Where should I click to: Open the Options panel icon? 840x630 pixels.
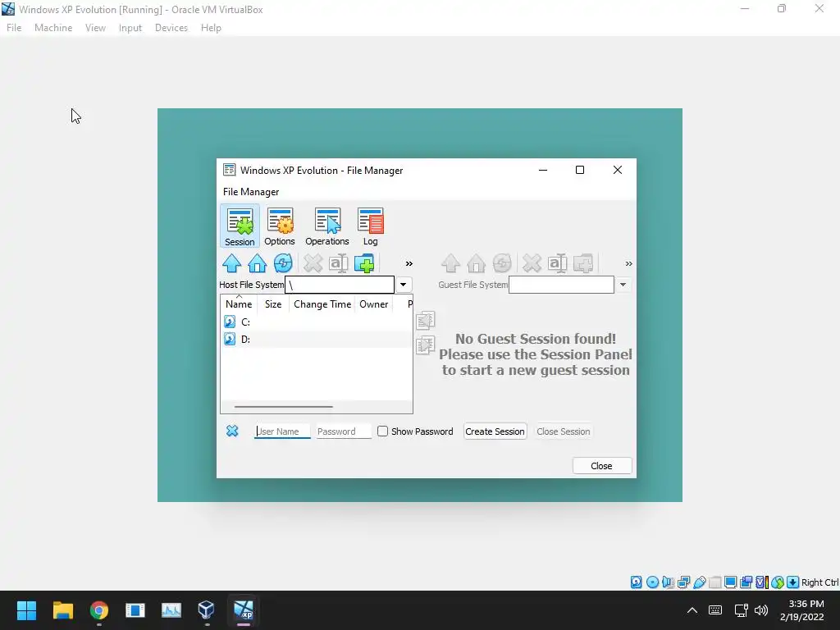280,226
